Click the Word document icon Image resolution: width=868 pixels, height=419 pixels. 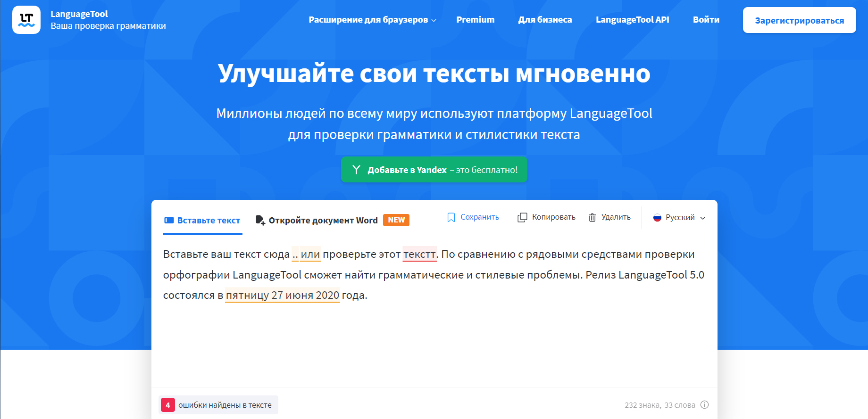pos(260,220)
